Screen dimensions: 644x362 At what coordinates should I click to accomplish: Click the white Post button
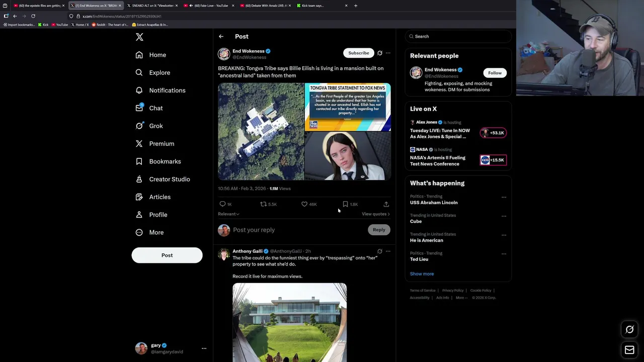click(x=167, y=255)
